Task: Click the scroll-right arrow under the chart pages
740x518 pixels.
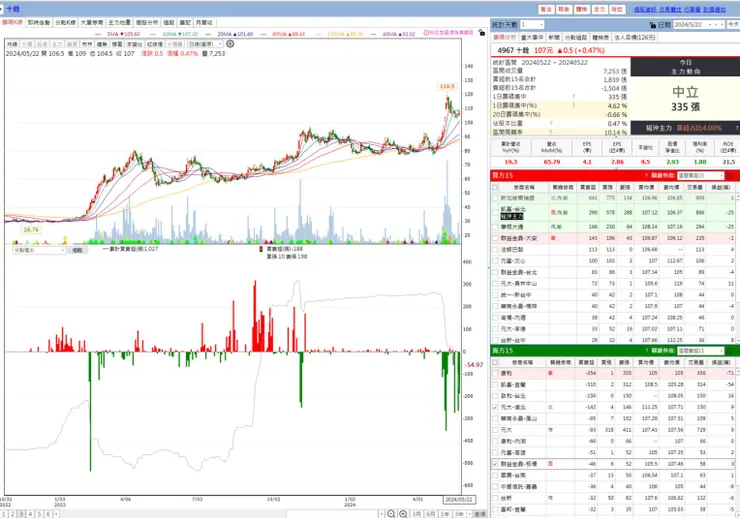Action: 382,514
